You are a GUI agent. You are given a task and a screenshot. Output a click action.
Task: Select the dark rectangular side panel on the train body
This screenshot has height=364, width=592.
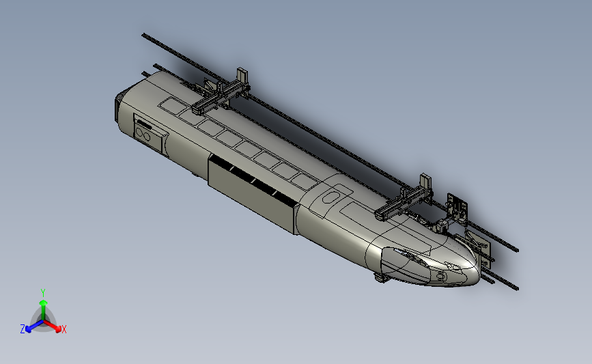252,195
